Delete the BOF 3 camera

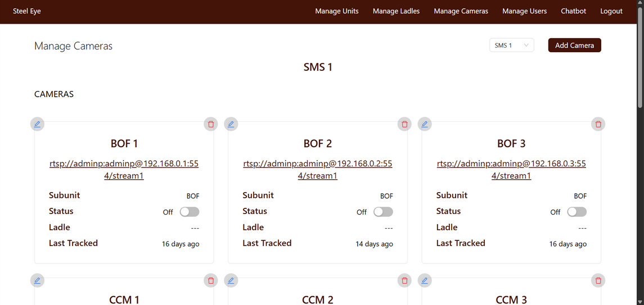[x=598, y=124]
